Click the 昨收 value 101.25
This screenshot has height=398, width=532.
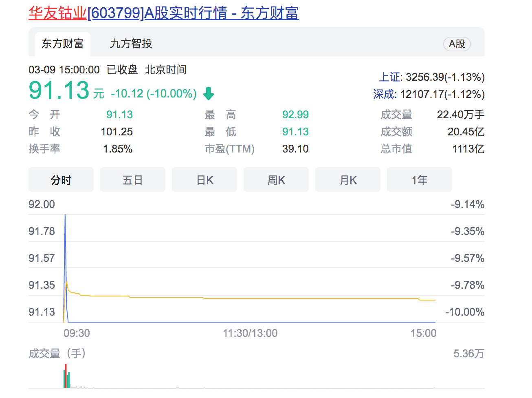click(117, 132)
